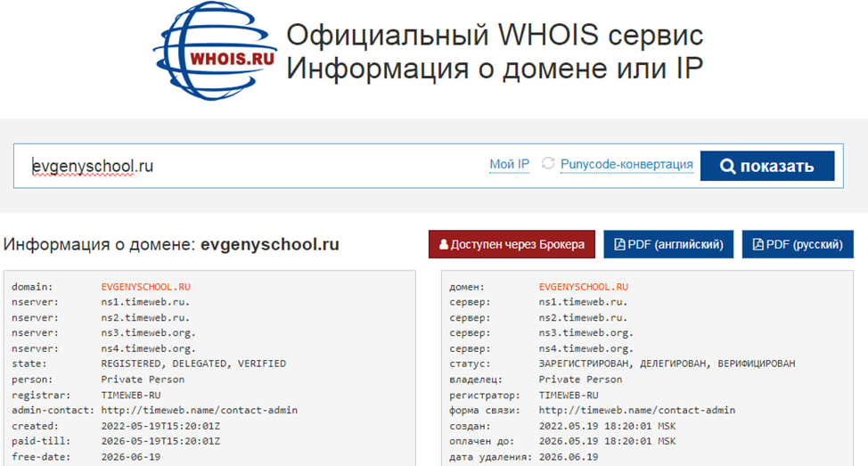The image size is (868, 466).
Task: Click the registrar value TIMEWEB-RU
Action: (131, 395)
